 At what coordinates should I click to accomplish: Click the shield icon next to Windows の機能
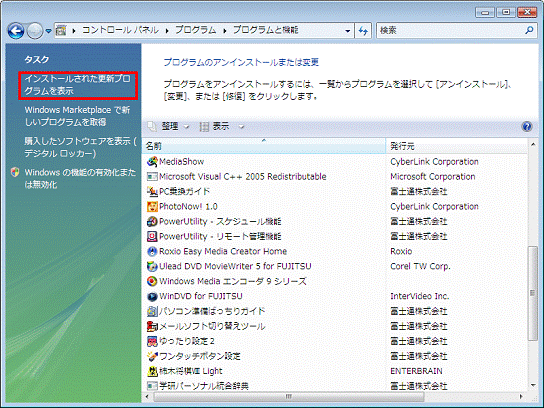pyautogui.click(x=15, y=172)
